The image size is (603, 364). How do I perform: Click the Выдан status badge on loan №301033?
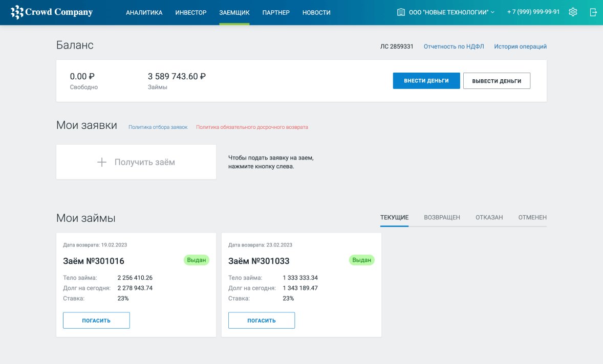point(362,260)
